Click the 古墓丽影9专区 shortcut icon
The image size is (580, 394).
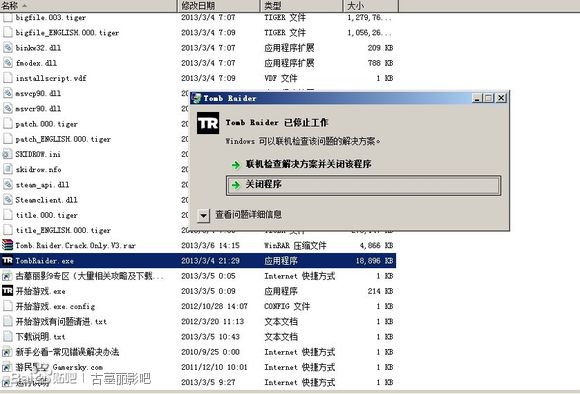click(7, 276)
